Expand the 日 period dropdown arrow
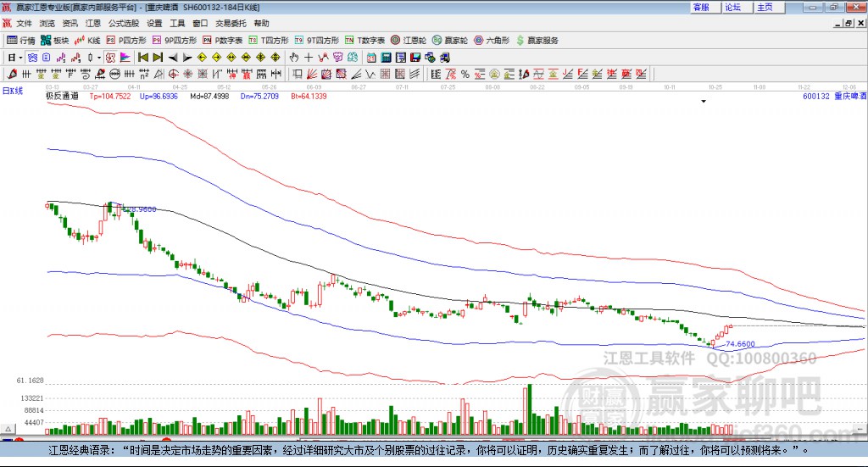Screen dimensions: 868x467 [x=21, y=58]
